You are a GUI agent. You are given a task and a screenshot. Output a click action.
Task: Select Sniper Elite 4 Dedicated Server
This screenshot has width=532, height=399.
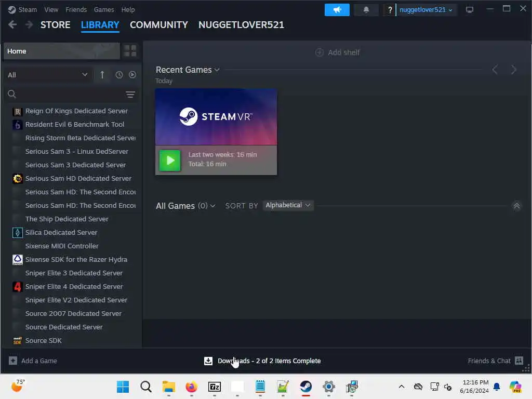click(71, 287)
